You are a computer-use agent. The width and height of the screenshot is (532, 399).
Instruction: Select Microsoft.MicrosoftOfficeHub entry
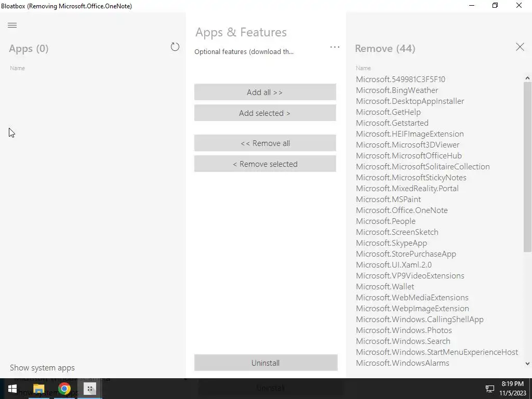pyautogui.click(x=408, y=156)
